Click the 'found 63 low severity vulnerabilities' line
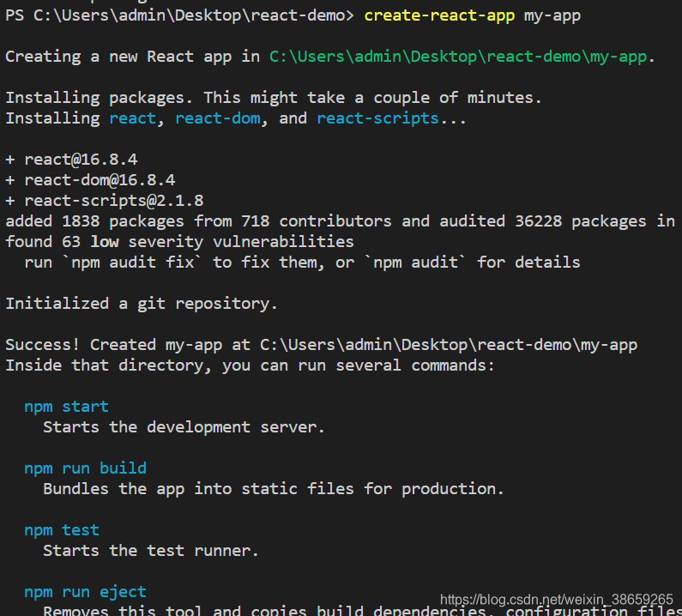This screenshot has height=616, width=682. coord(179,242)
